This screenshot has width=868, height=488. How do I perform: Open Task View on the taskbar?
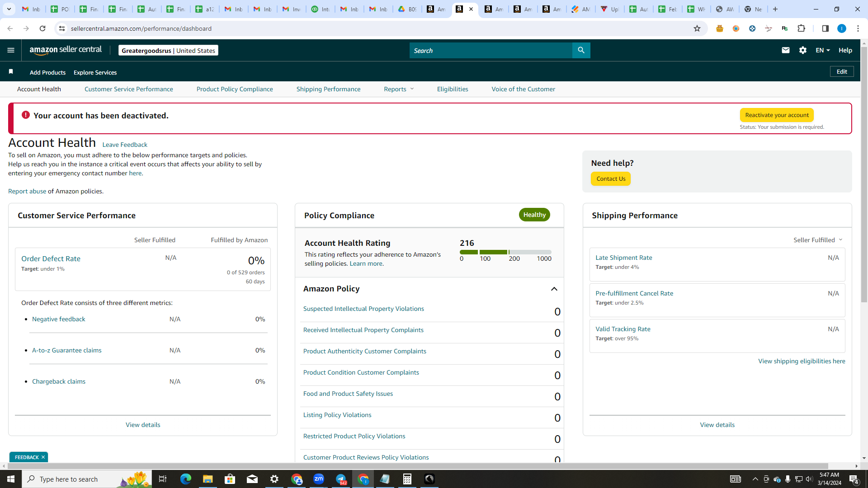(163, 479)
